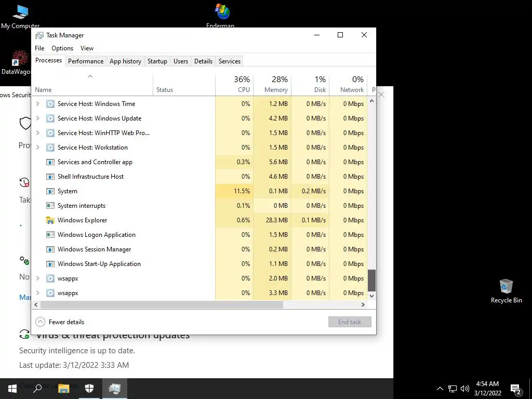Click the vertical scrollbar up arrow
Image resolution: width=532 pixels, height=399 pixels.
(x=371, y=101)
